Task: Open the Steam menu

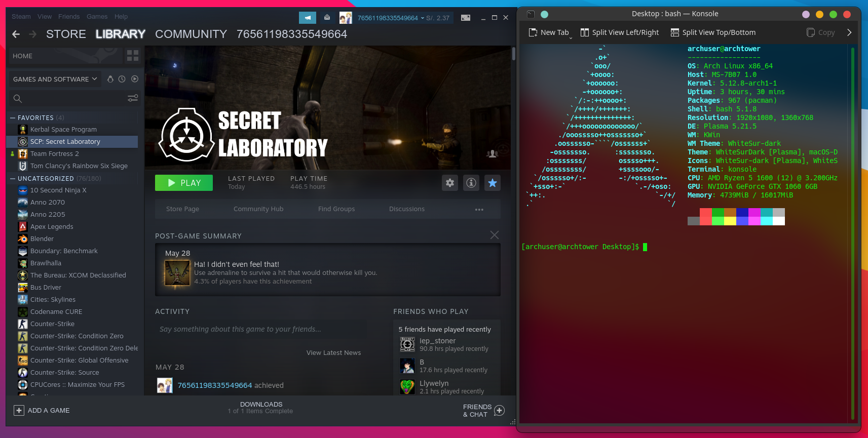Action: coord(21,17)
